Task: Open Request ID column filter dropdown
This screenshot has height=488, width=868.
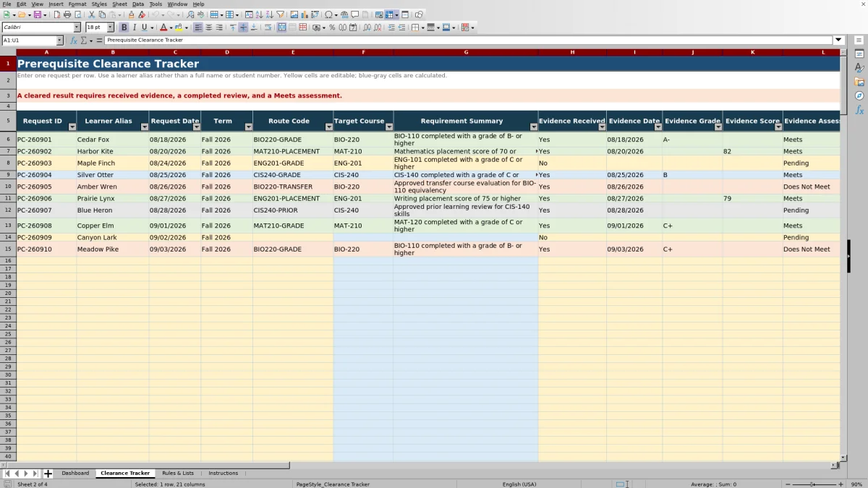Action: tap(71, 127)
